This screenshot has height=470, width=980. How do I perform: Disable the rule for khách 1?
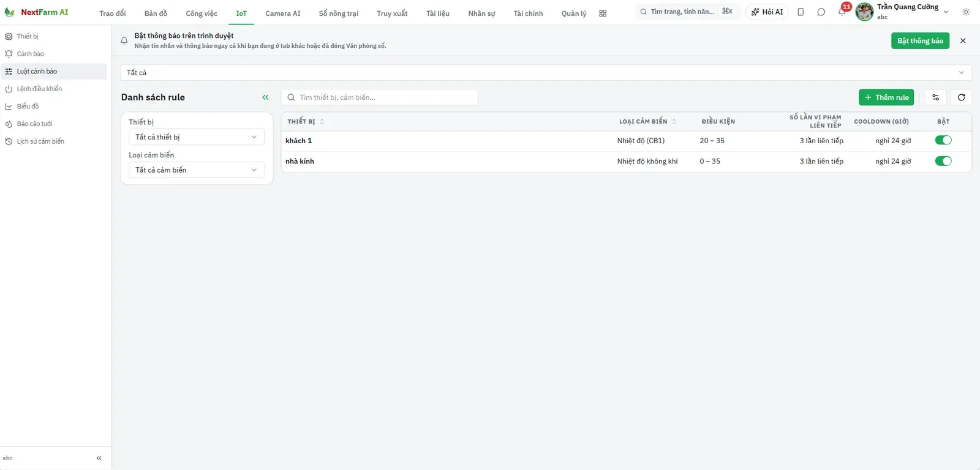943,141
